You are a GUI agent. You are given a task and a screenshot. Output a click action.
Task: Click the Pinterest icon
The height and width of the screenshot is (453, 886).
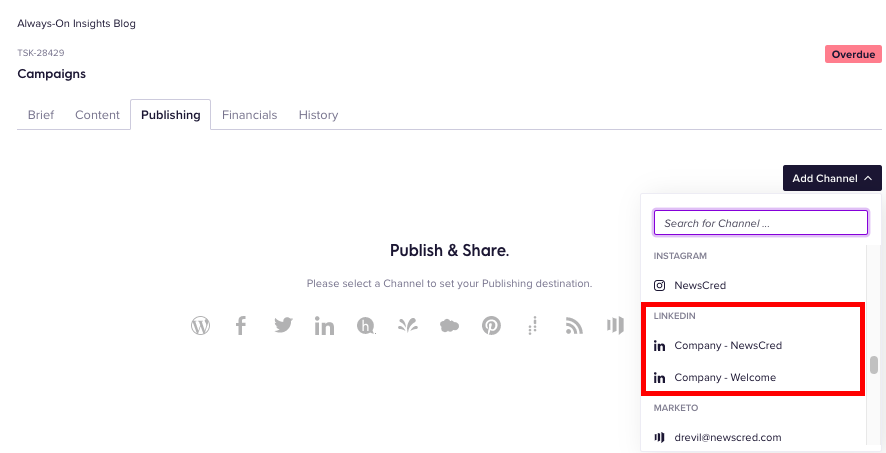coord(491,326)
